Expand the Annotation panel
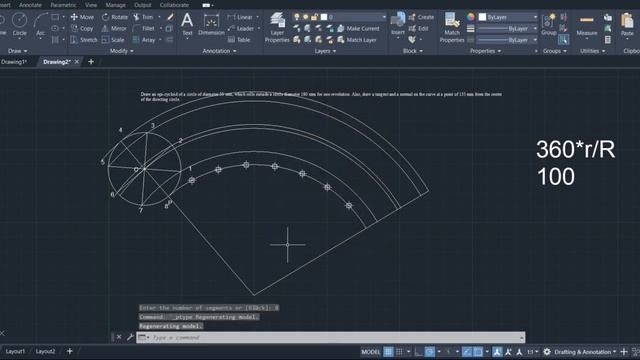 220,51
